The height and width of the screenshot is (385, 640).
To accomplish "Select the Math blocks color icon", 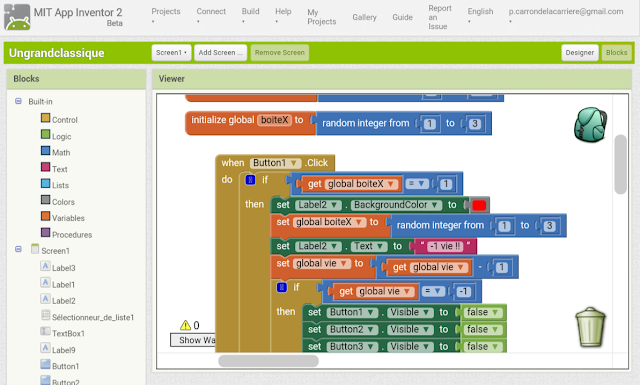I will coord(45,151).
